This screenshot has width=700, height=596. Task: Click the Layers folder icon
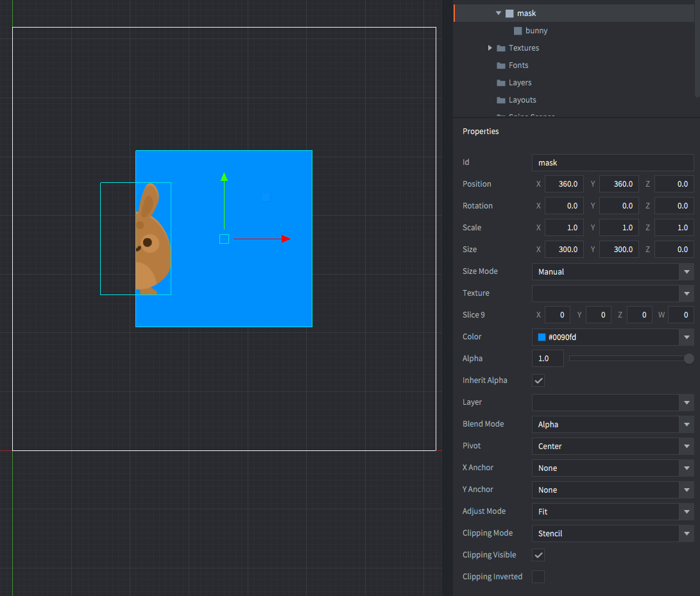tap(501, 83)
